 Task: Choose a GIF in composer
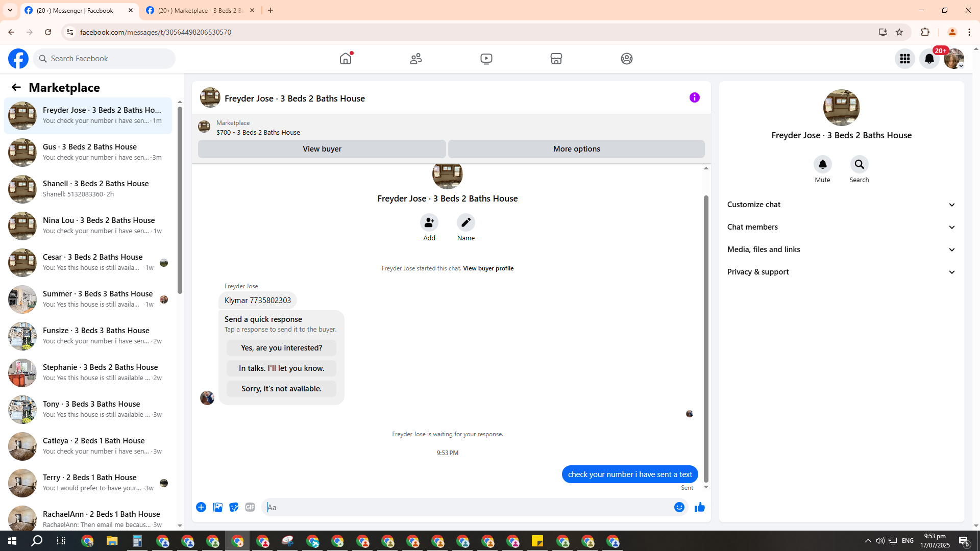(250, 507)
